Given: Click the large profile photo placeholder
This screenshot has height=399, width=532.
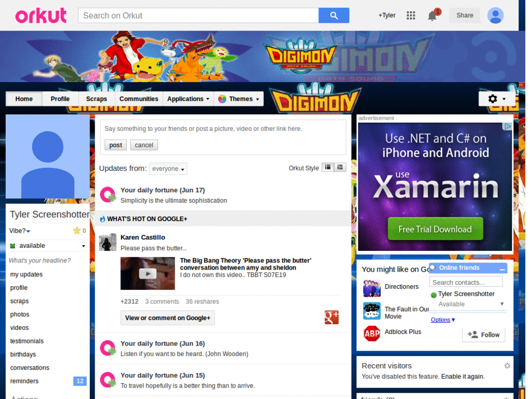Looking at the screenshot, I should (47, 156).
